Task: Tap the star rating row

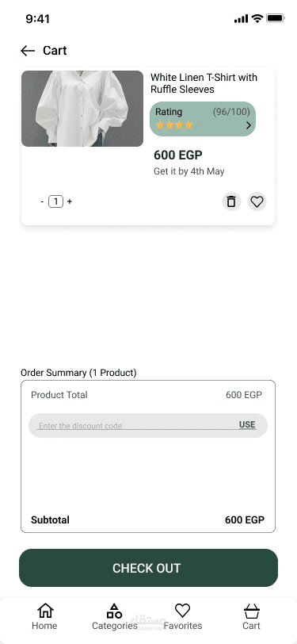Action: point(178,125)
